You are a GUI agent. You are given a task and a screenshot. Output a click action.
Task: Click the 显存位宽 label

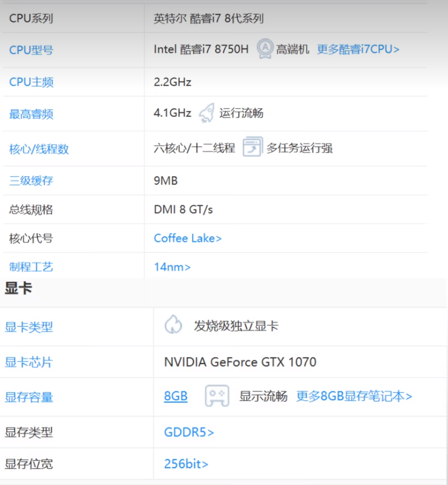click(x=28, y=464)
